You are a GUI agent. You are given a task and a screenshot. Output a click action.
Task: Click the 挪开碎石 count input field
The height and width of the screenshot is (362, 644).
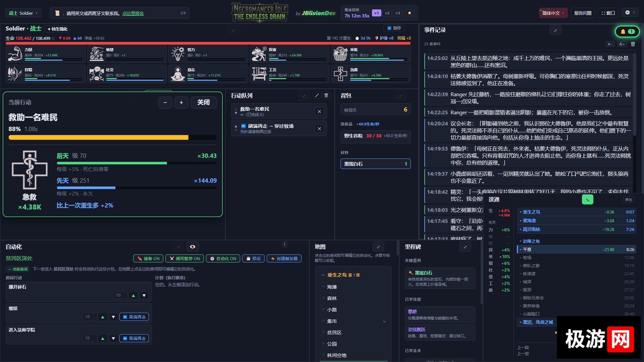pyautogui.click(x=121, y=295)
